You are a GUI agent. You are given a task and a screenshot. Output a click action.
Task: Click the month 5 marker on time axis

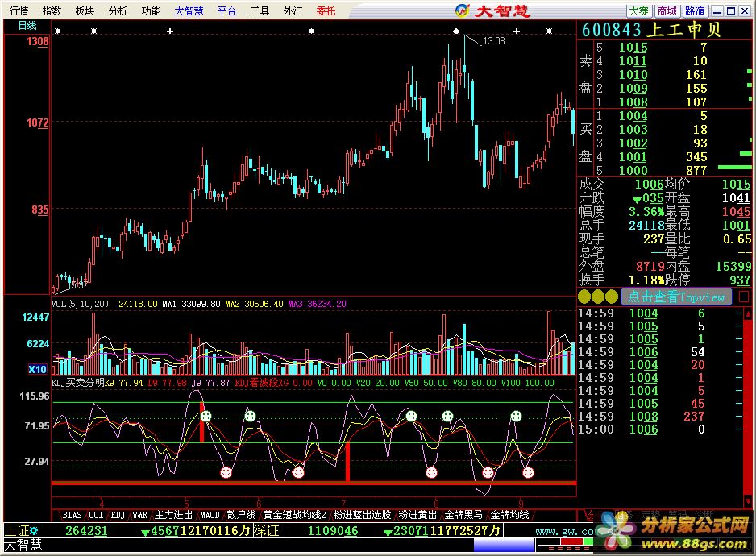click(x=187, y=503)
